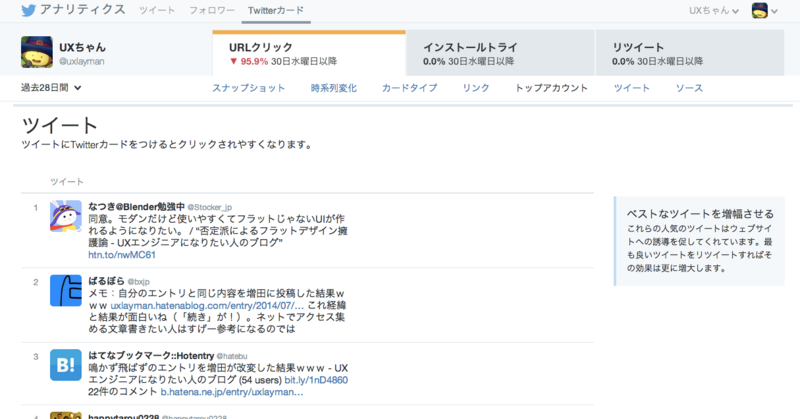
Task: Open the @Stocker_jp handle
Action: click(210, 207)
